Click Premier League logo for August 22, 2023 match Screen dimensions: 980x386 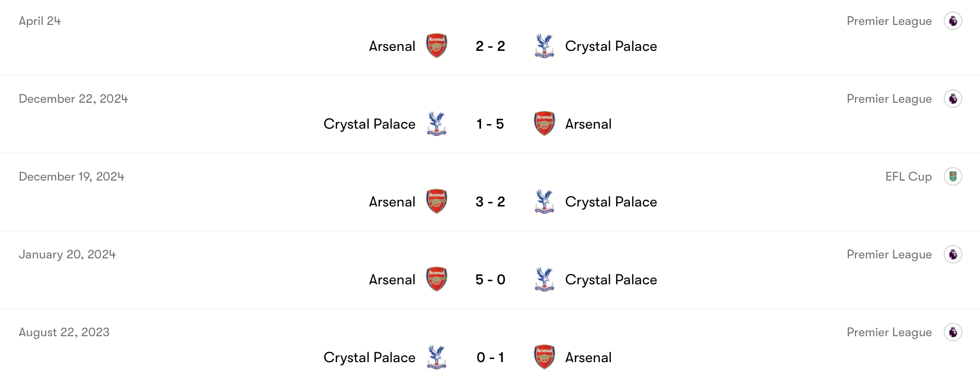coord(953,332)
